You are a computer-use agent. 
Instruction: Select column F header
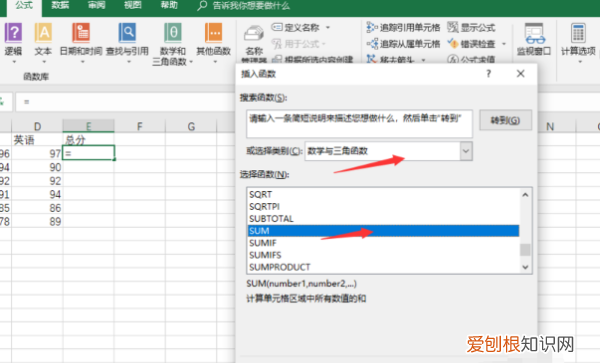140,126
